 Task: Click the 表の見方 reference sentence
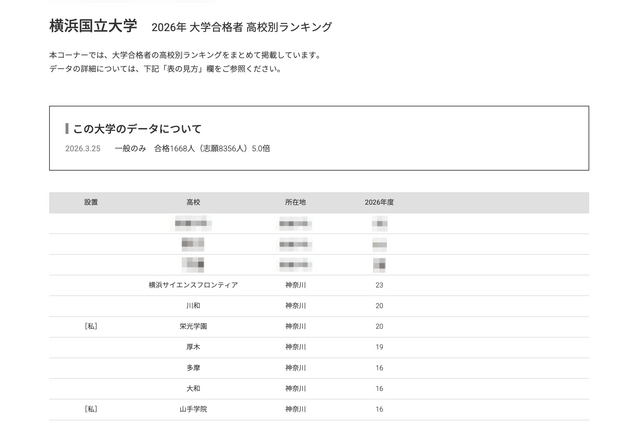tap(166, 69)
